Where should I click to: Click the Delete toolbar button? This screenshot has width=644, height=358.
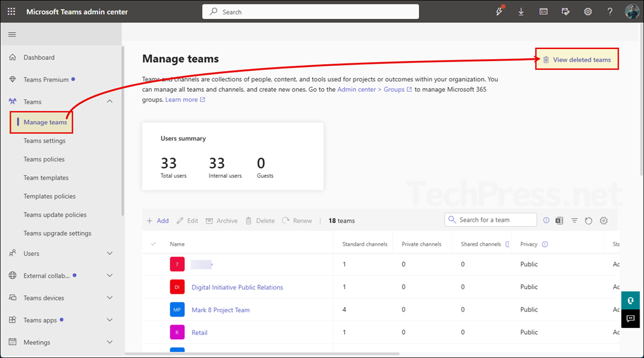[260, 220]
